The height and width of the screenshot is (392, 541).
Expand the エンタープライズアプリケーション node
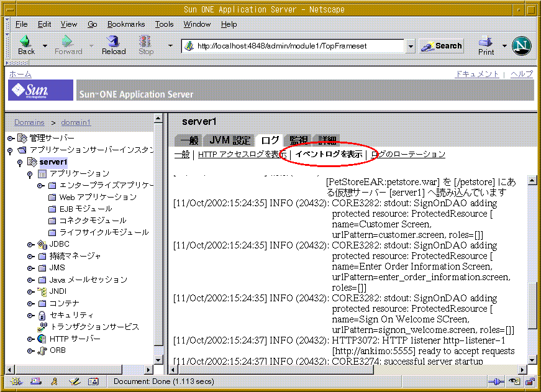tap(40, 186)
